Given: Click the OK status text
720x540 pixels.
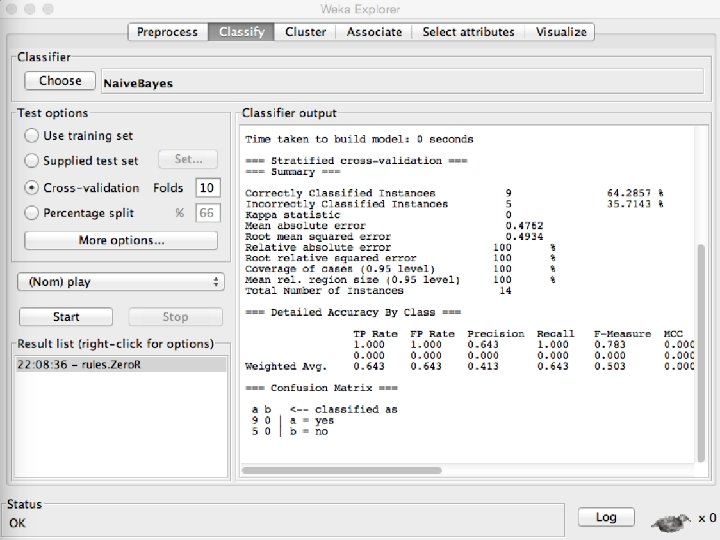Looking at the screenshot, I should 17,523.
